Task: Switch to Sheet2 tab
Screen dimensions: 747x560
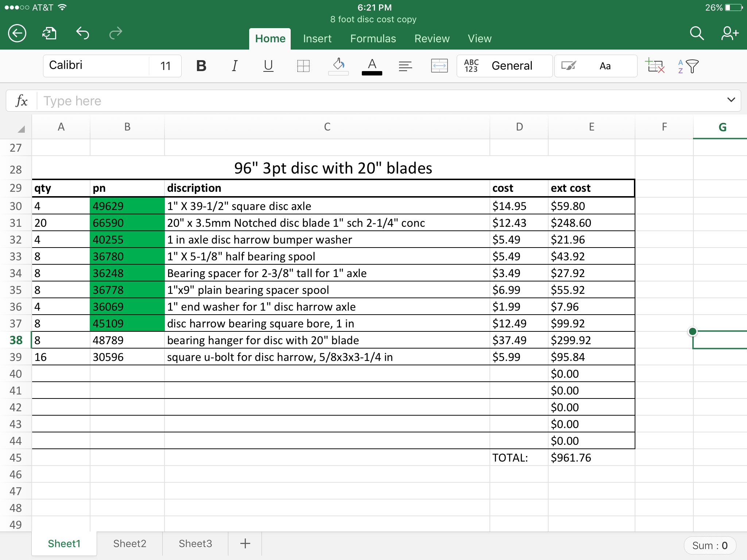Action: (129, 544)
